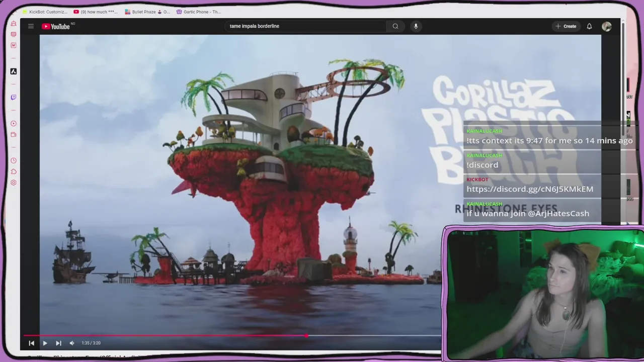The image size is (644, 362).
Task: Open the settings gear in browser sidebar
Action: coord(14,183)
